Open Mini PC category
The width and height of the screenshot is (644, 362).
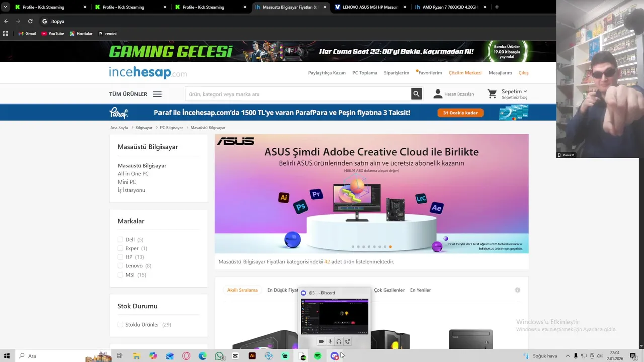[x=127, y=182]
